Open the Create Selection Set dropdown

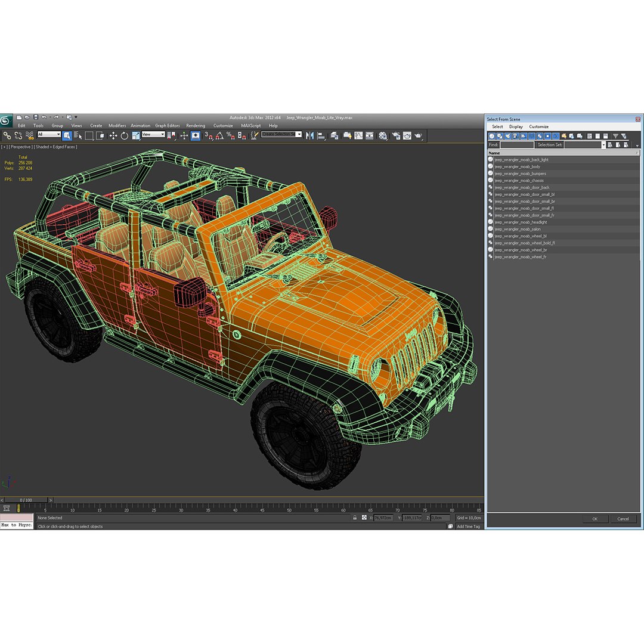pyautogui.click(x=299, y=134)
